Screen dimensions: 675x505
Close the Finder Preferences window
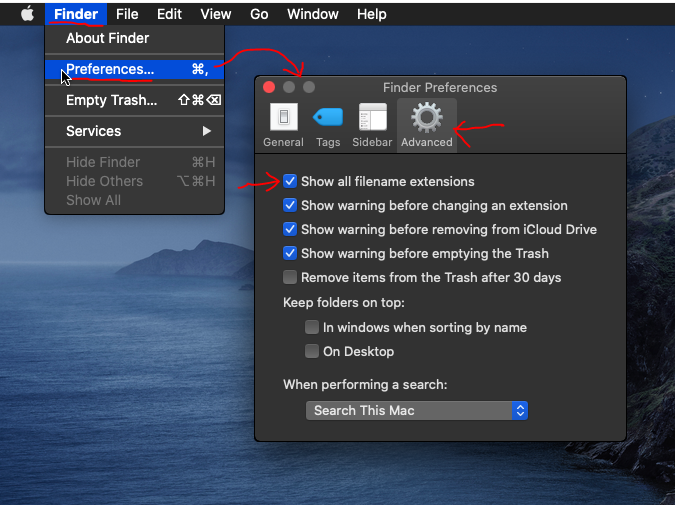(269, 88)
